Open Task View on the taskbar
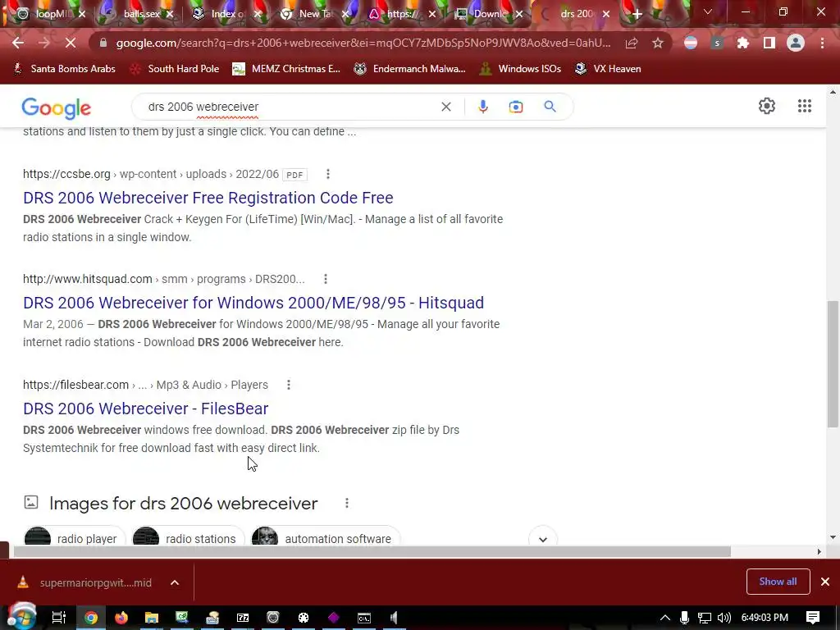Screen dimensions: 840x630 point(58,618)
